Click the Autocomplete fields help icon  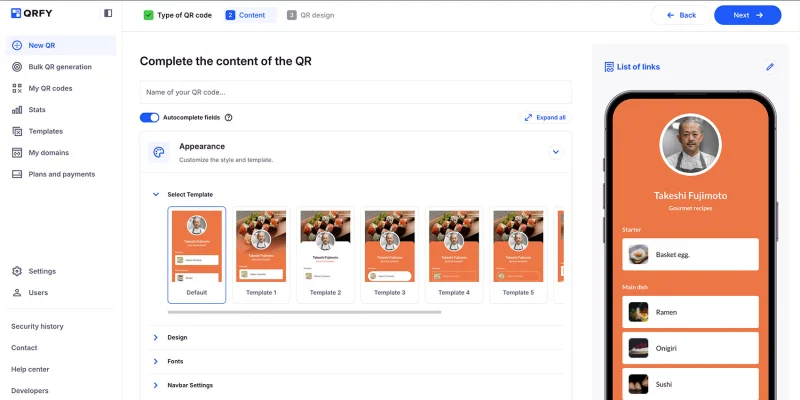coord(229,117)
